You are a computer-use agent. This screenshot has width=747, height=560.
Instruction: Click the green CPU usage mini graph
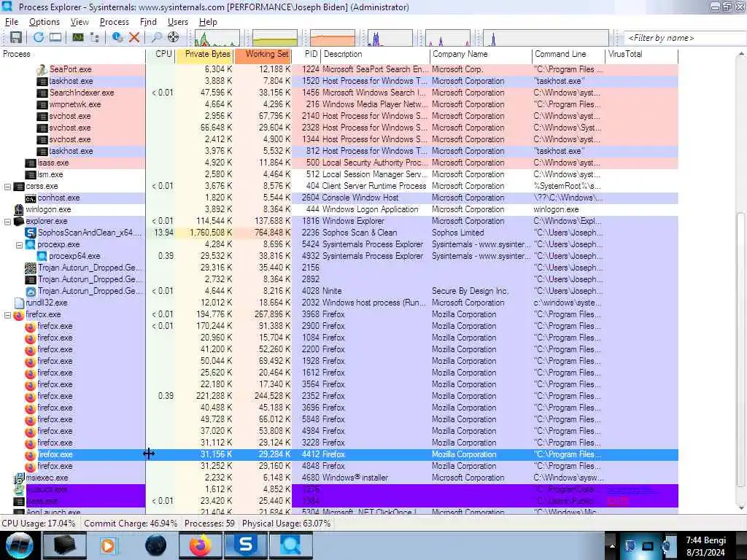click(217, 38)
